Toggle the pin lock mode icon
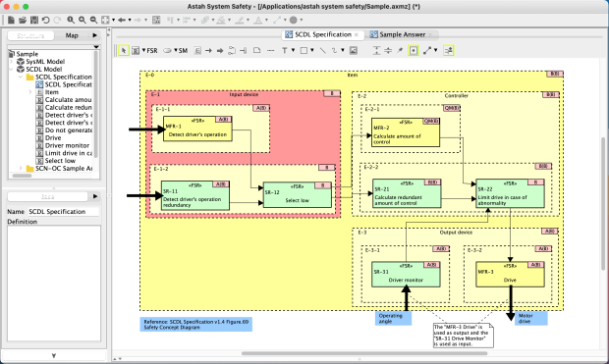 [400, 50]
